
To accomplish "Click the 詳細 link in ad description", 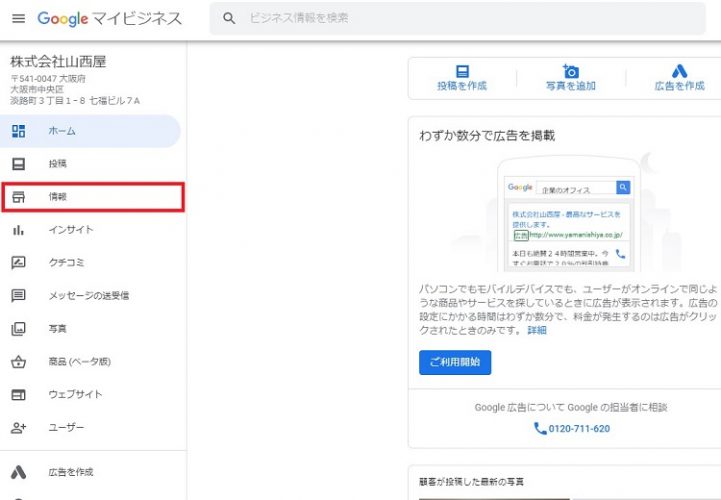I will [537, 330].
